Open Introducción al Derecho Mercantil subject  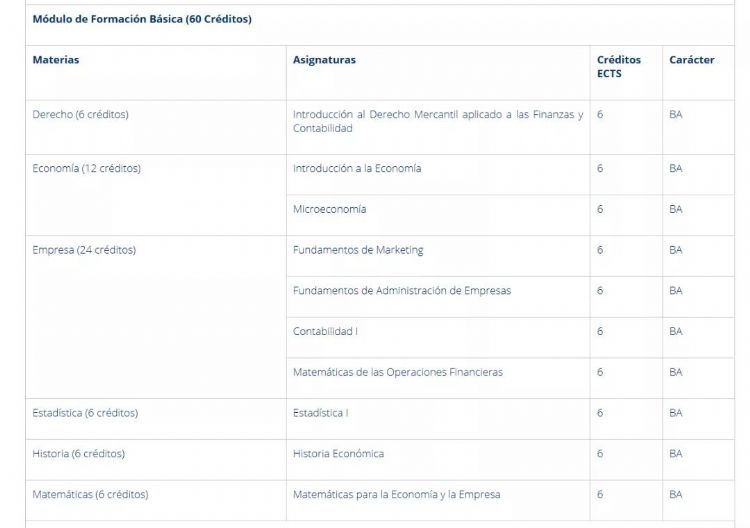pos(437,121)
